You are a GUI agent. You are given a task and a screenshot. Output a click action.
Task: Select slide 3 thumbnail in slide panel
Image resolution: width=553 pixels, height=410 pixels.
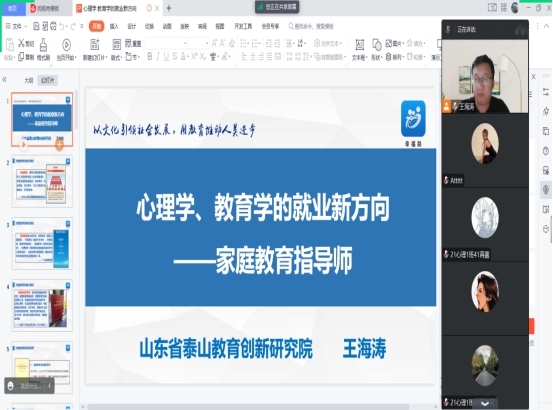pos(42,244)
